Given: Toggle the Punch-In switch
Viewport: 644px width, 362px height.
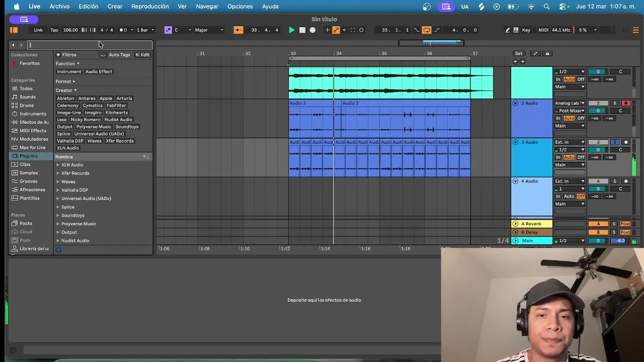Looking at the screenshot, I should tap(416, 30).
